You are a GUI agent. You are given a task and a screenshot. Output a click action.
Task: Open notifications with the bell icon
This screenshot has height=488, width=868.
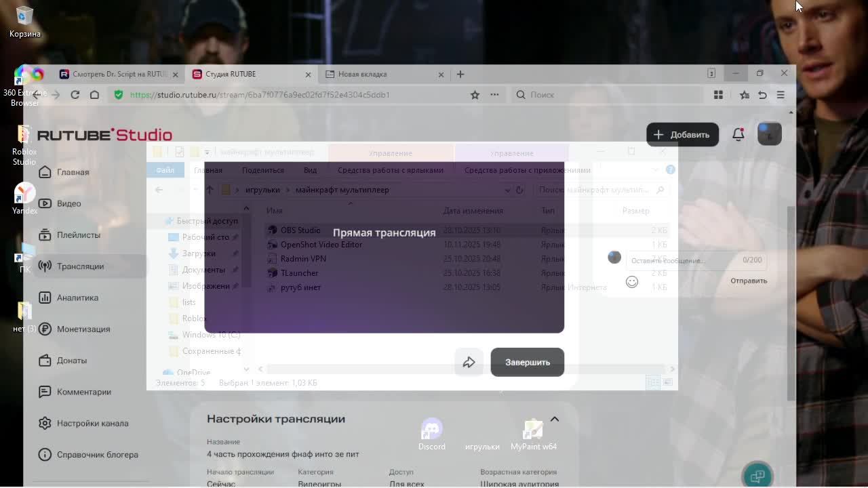coord(738,134)
